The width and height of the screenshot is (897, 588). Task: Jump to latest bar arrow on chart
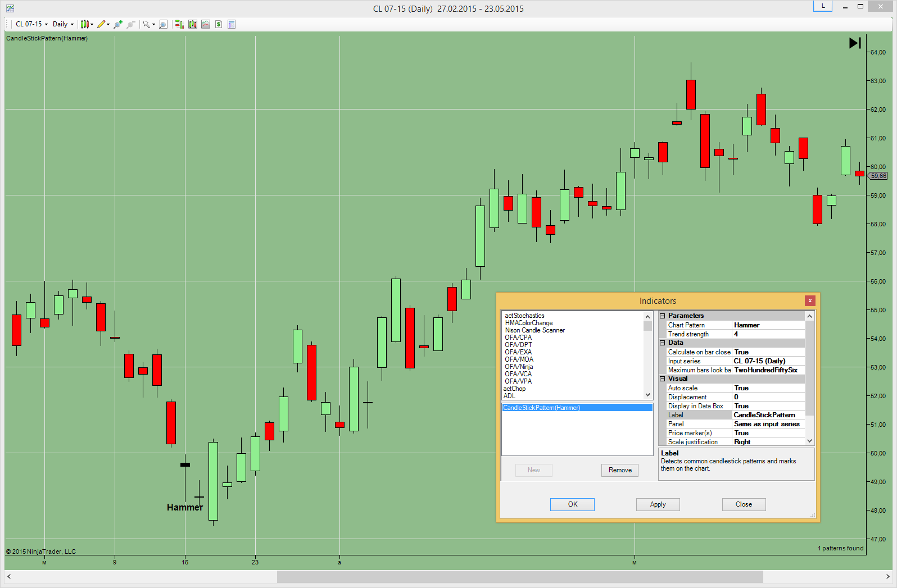(854, 43)
